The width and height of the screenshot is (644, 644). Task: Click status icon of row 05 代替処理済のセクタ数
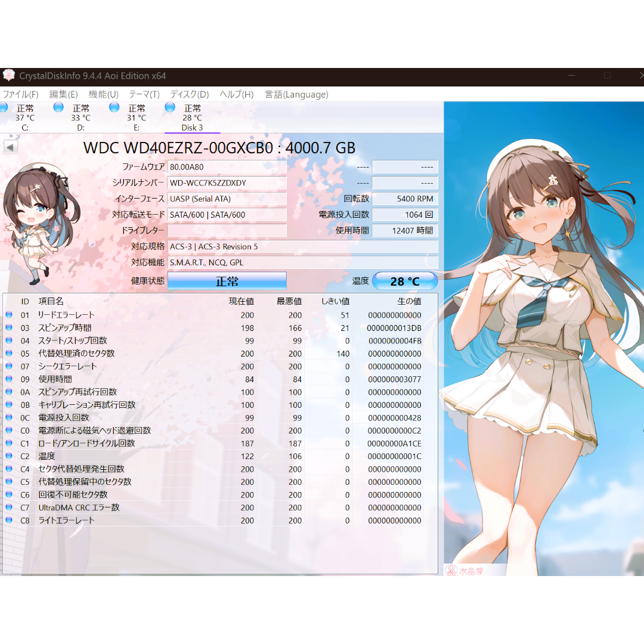click(9, 353)
